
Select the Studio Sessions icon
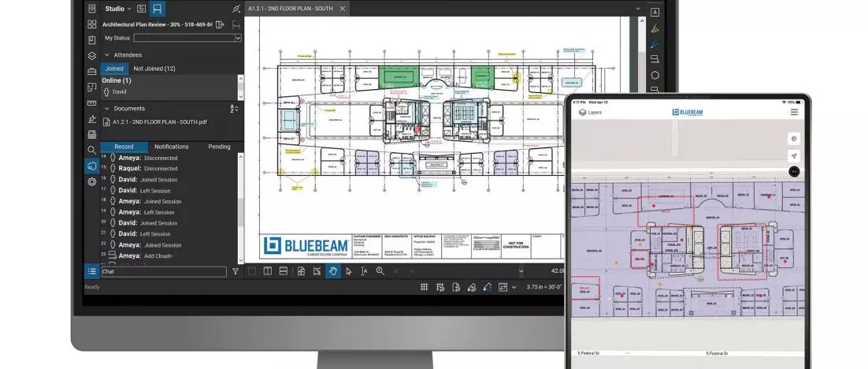pos(158,9)
